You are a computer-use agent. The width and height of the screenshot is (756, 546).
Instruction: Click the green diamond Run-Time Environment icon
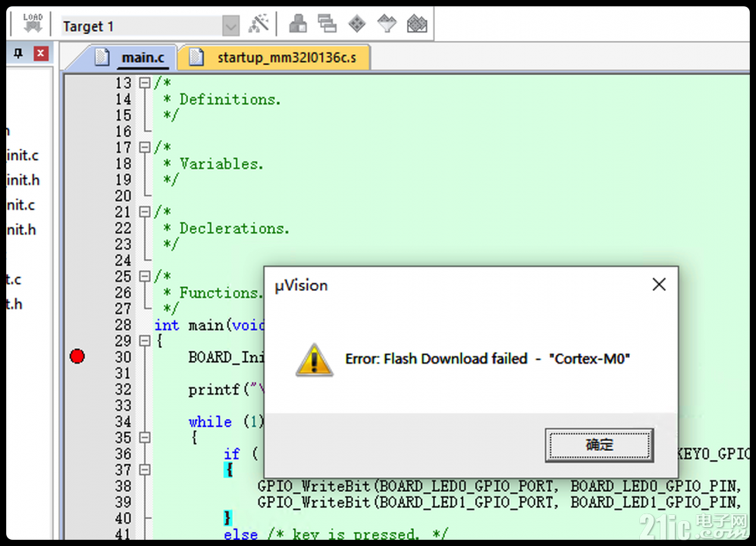[x=357, y=24]
